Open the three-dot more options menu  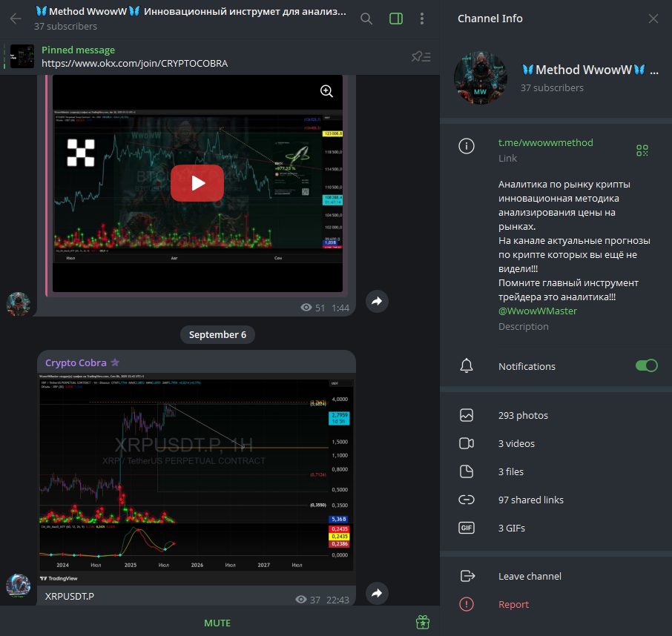click(x=422, y=19)
